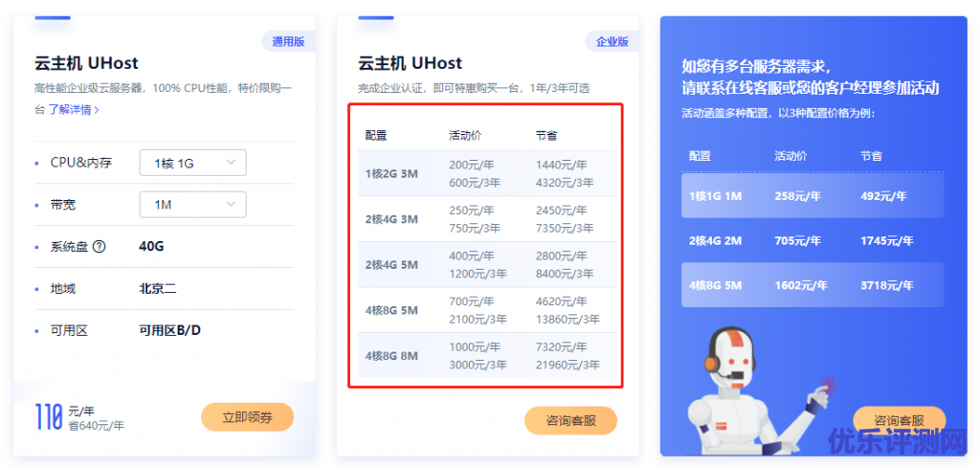Click the 1核1G 1M row on blue card
The width and height of the screenshot is (980, 467).
pos(813,195)
